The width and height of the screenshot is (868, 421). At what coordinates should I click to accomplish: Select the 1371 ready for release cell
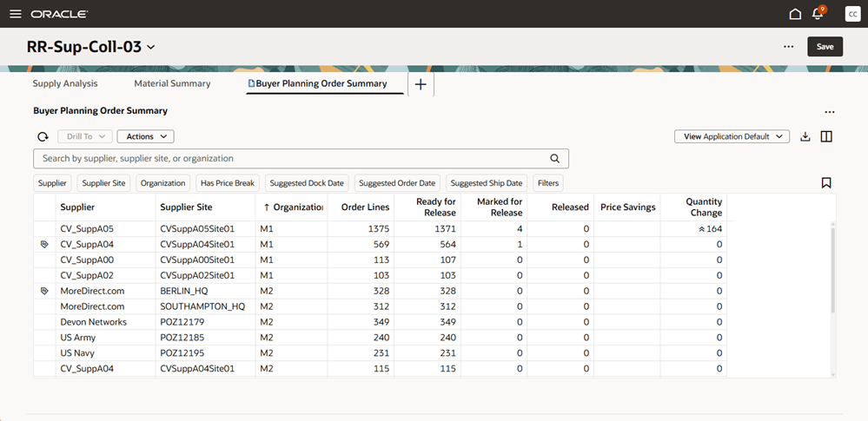tap(427, 228)
